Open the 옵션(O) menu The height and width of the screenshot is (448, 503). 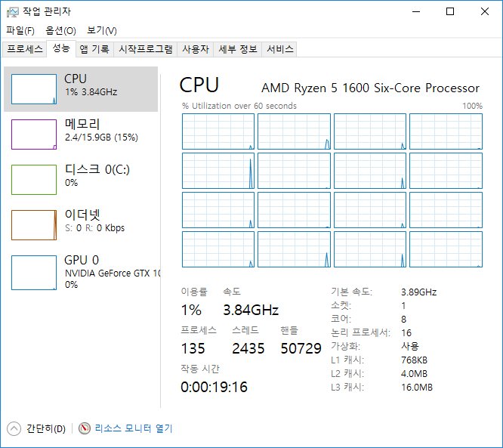point(60,31)
